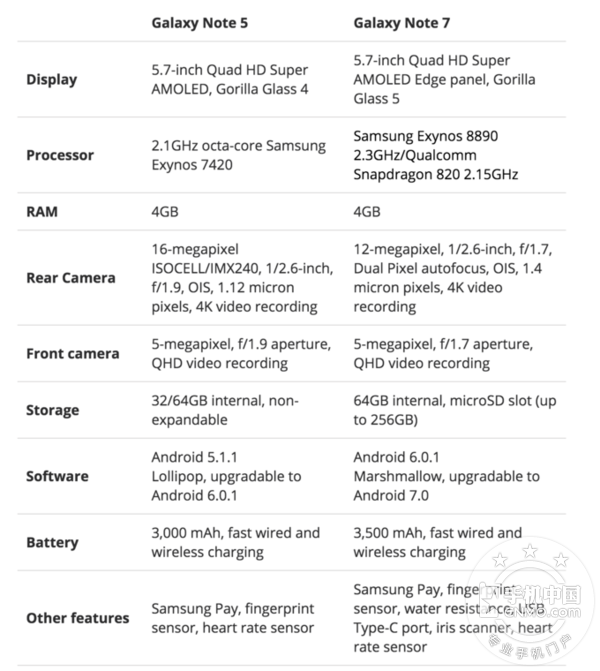Image resolution: width=600 pixels, height=671 pixels.
Task: Click the Snapdragon 820 processor cell
Action: point(436,155)
